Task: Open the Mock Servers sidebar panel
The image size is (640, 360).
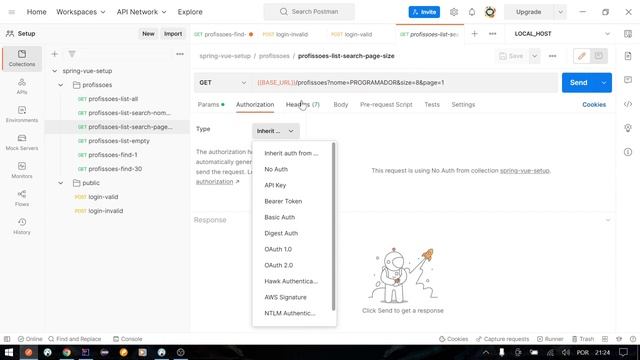Action: tap(22, 142)
